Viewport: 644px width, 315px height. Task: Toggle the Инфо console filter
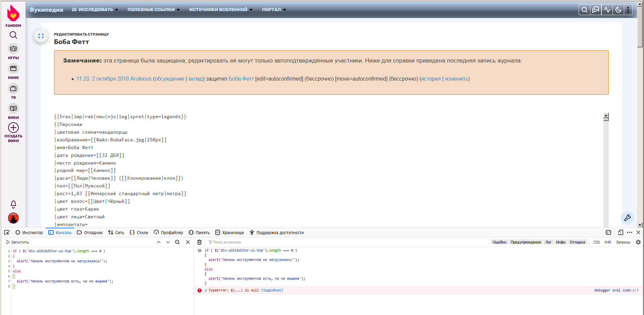coord(560,242)
